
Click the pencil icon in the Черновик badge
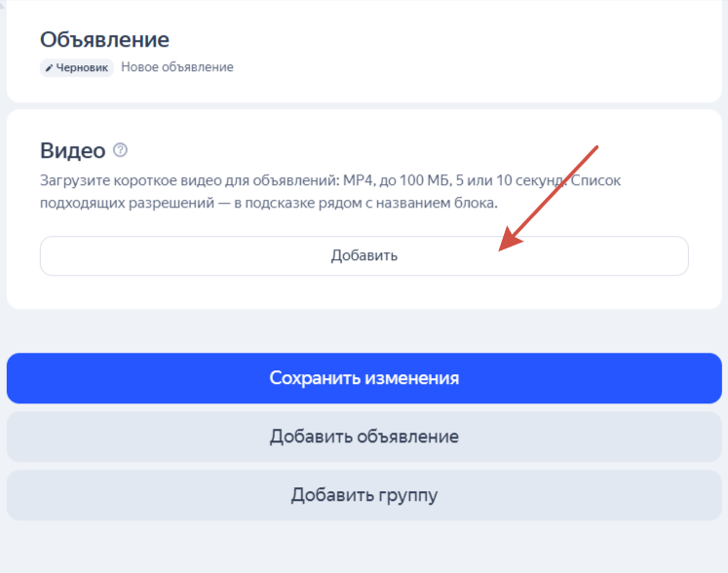49,67
